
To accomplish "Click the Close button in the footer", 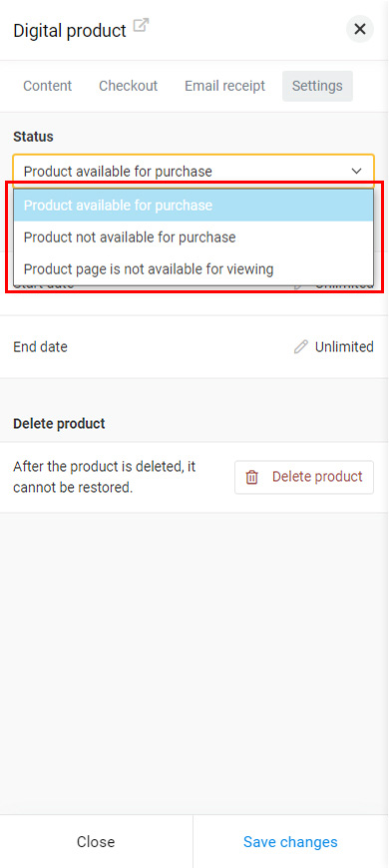I will pos(97,842).
